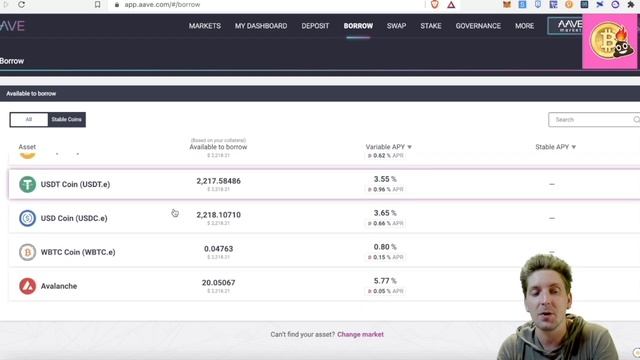Click the 2,217.58486 available amount
Viewport: 640px width, 360px height.
click(218, 181)
